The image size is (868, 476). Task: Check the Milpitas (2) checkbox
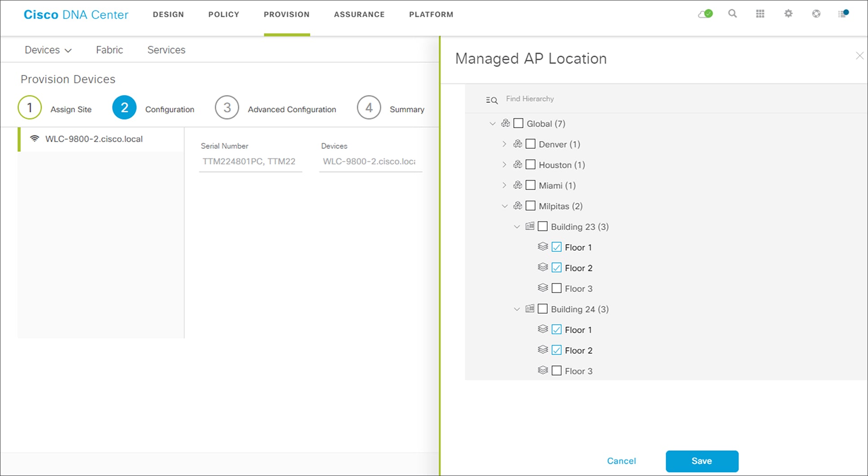point(530,206)
